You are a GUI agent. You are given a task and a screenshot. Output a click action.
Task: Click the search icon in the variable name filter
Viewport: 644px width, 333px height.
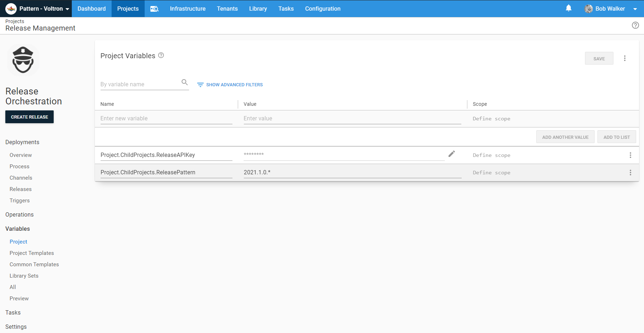pyautogui.click(x=185, y=82)
